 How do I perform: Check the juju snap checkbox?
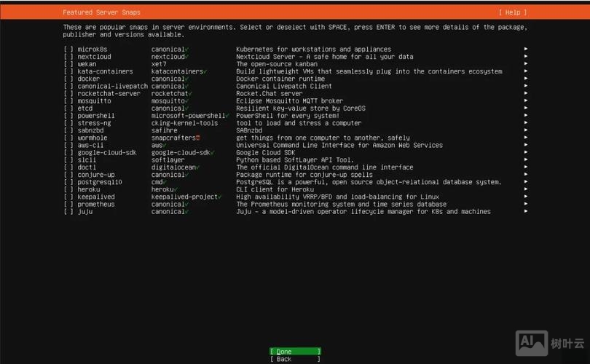coord(68,212)
